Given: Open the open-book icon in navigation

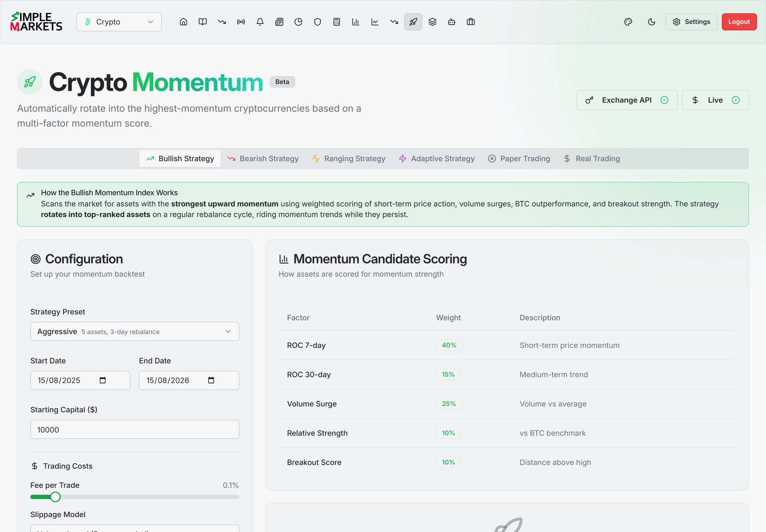Looking at the screenshot, I should tap(203, 22).
